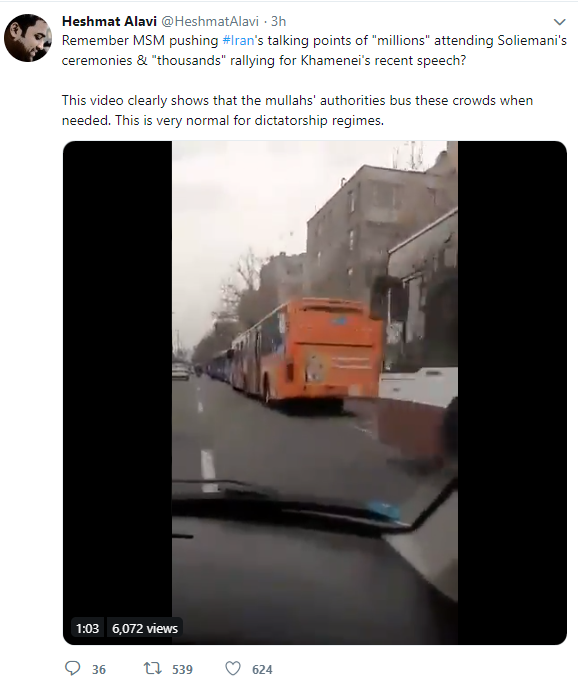Image resolution: width=578 pixels, height=692 pixels.
Task: Click the reply speech bubble icon
Action: (72, 668)
